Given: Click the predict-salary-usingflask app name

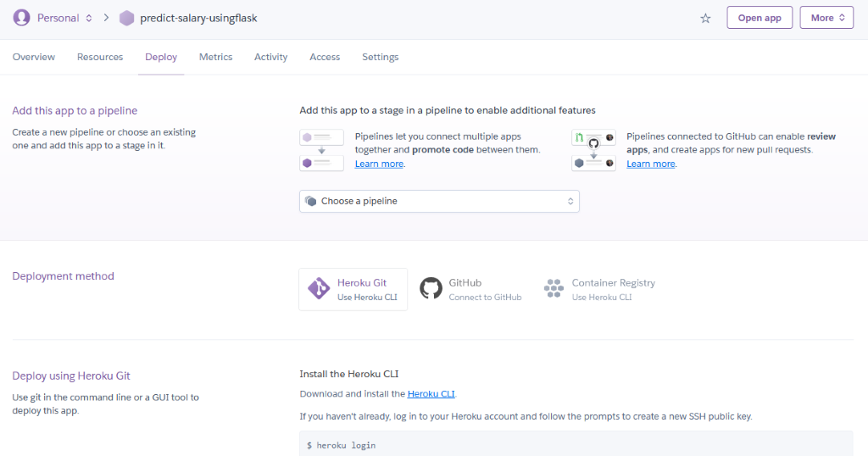Looking at the screenshot, I should point(198,19).
